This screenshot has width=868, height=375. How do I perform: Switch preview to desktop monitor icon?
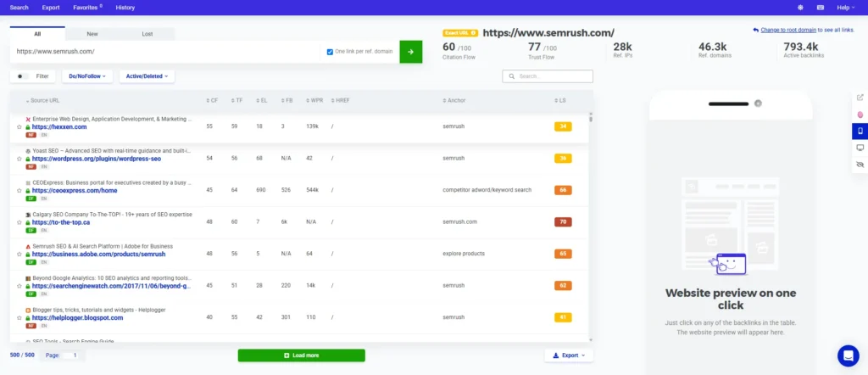[x=860, y=148]
